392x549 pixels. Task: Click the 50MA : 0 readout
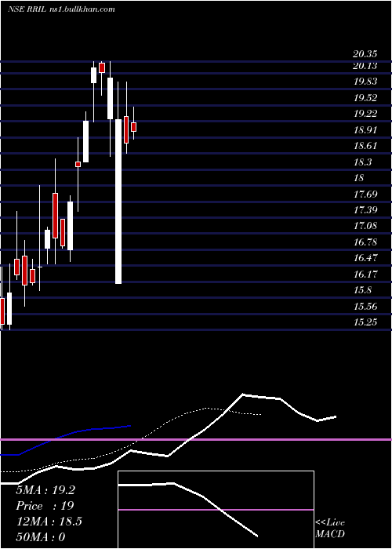click(41, 536)
